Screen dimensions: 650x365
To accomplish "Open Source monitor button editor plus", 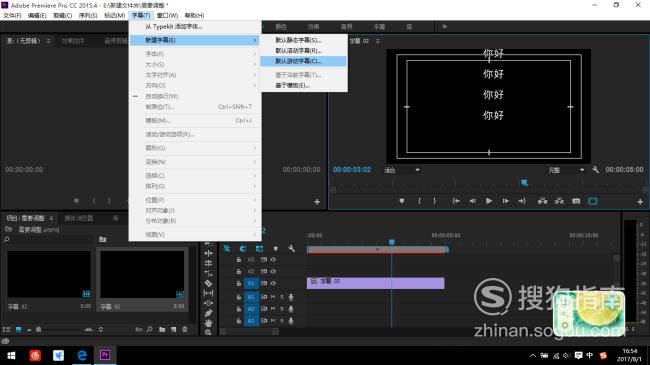I will (317, 202).
